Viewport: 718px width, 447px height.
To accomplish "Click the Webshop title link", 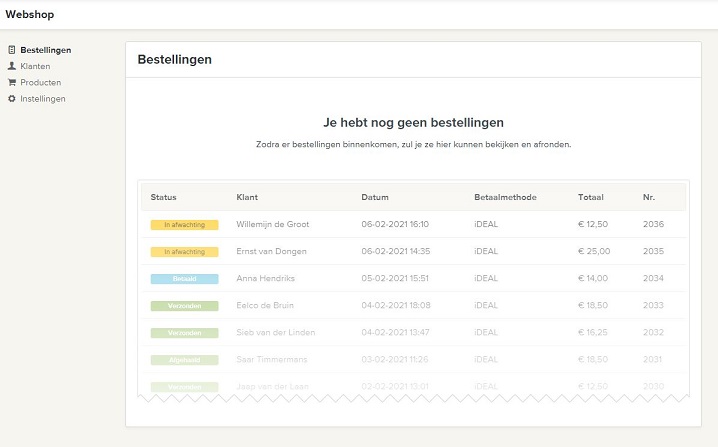I will pyautogui.click(x=30, y=14).
